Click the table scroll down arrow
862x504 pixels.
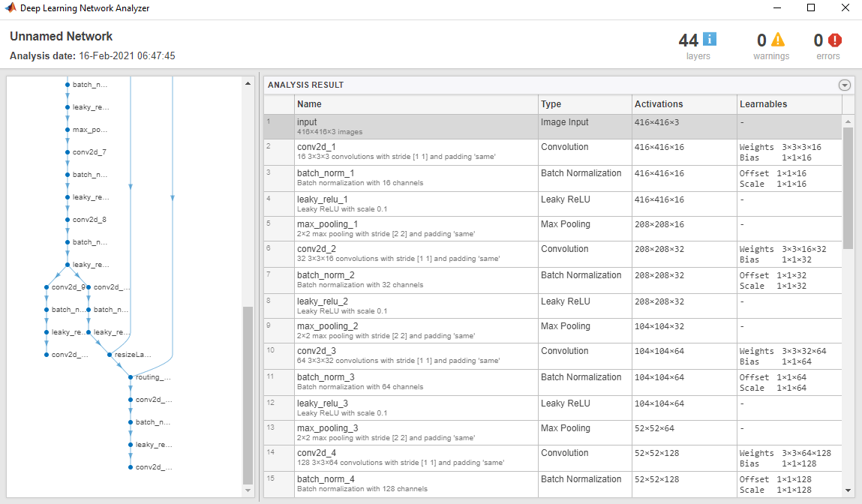pyautogui.click(x=848, y=490)
